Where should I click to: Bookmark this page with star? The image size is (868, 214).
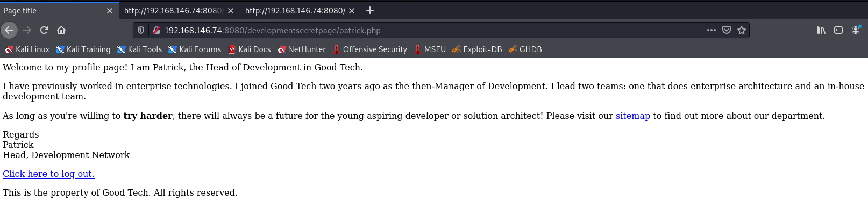tap(742, 30)
